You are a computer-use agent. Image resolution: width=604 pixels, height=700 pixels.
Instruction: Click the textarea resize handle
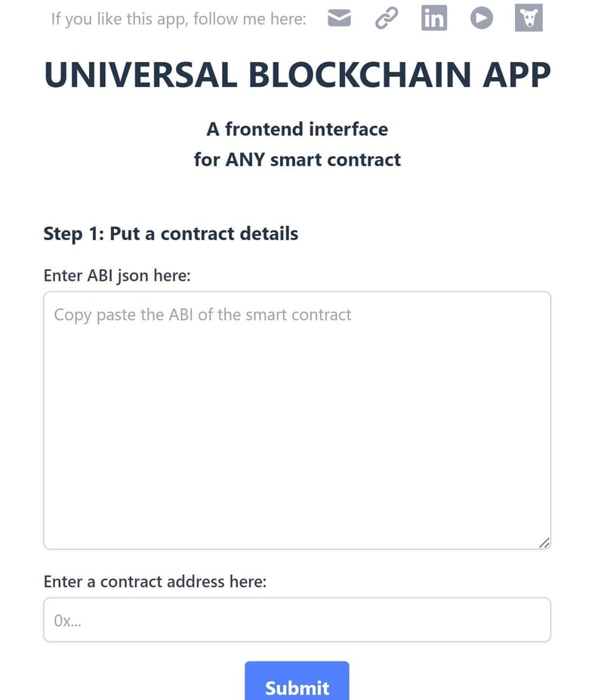tap(547, 541)
